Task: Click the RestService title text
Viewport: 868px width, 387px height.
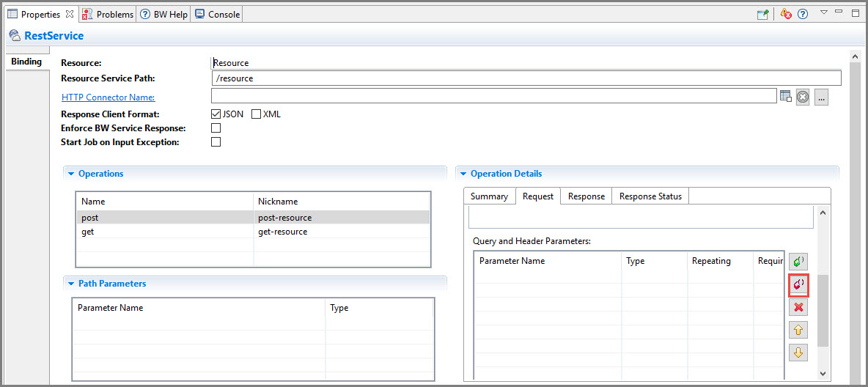Action: (x=54, y=36)
